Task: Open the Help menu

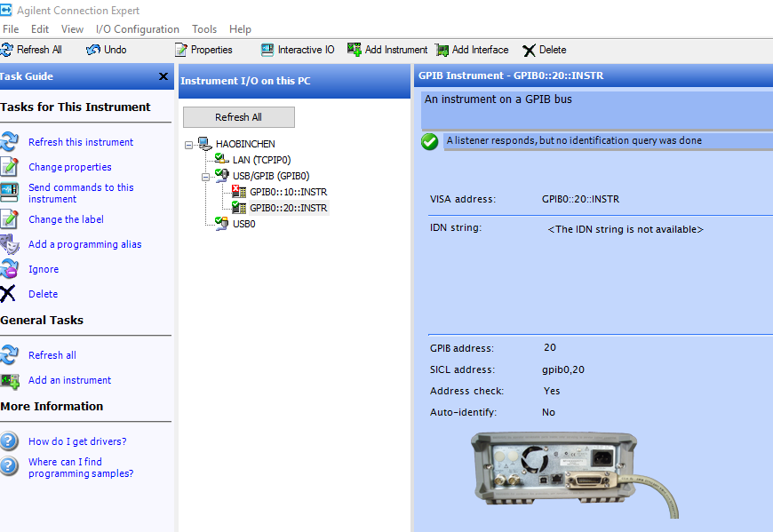Action: (240, 29)
